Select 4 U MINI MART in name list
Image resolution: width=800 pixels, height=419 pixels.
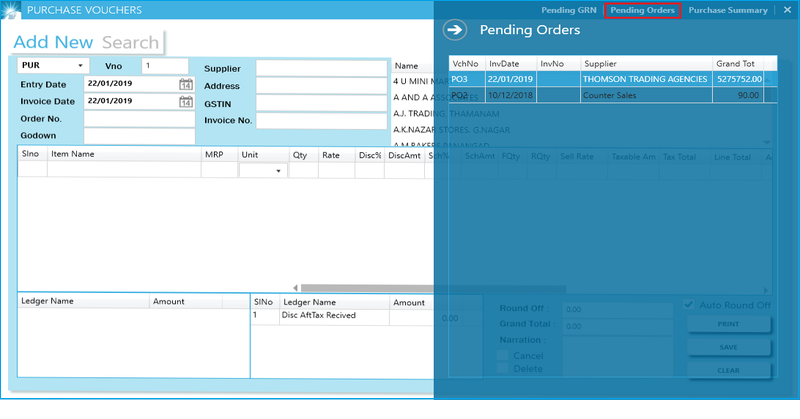[x=421, y=81]
